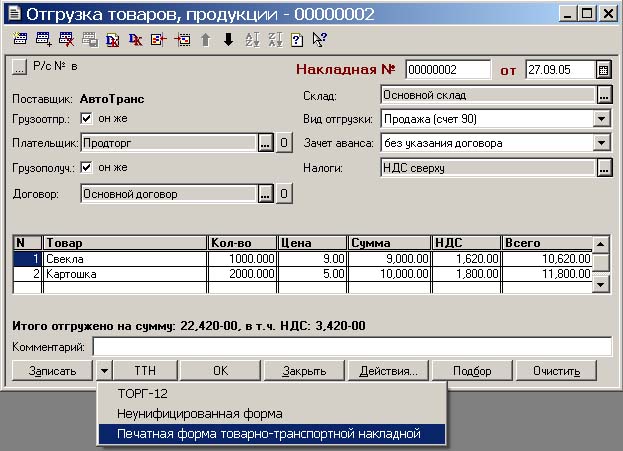The image size is (623, 451).
Task: Click the plain DK toolbar icon
Action: tap(135, 39)
